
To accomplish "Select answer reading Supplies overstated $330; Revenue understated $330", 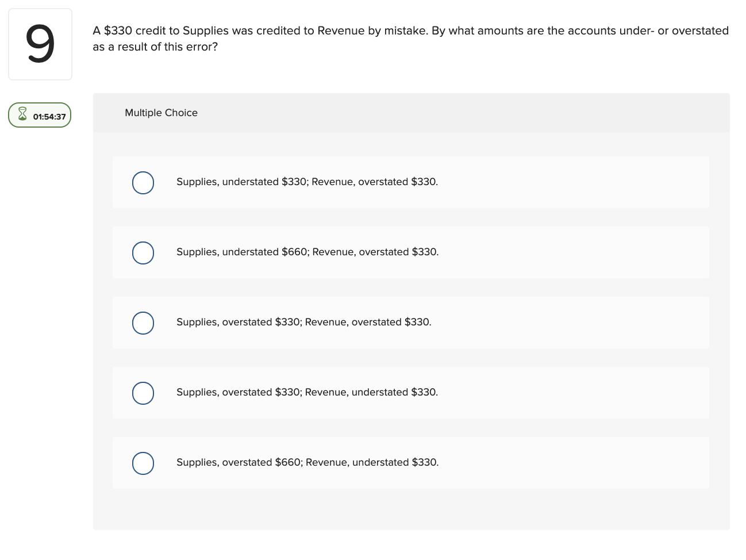I will pyautogui.click(x=307, y=392).
